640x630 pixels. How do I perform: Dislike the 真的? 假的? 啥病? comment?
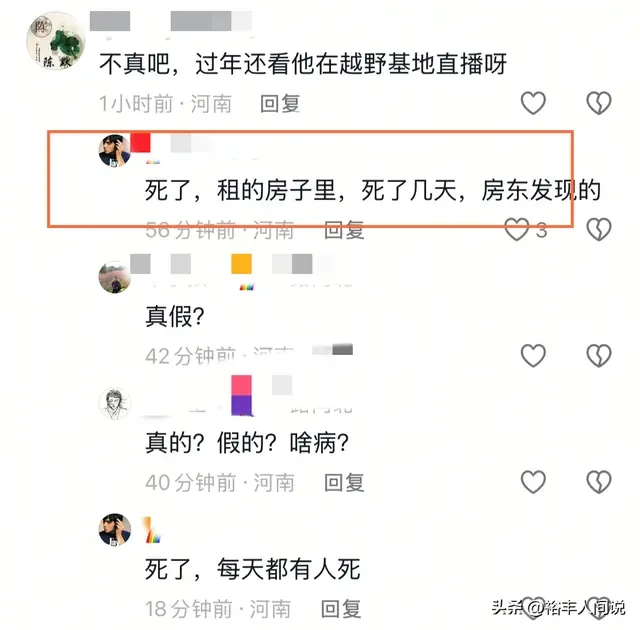pyautogui.click(x=599, y=482)
